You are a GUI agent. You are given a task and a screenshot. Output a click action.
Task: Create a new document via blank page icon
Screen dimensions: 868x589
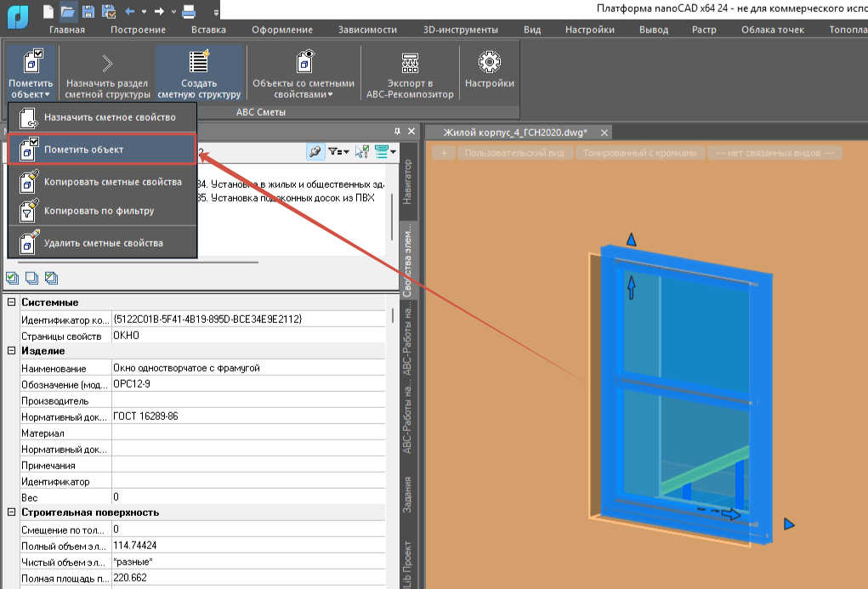(48, 11)
